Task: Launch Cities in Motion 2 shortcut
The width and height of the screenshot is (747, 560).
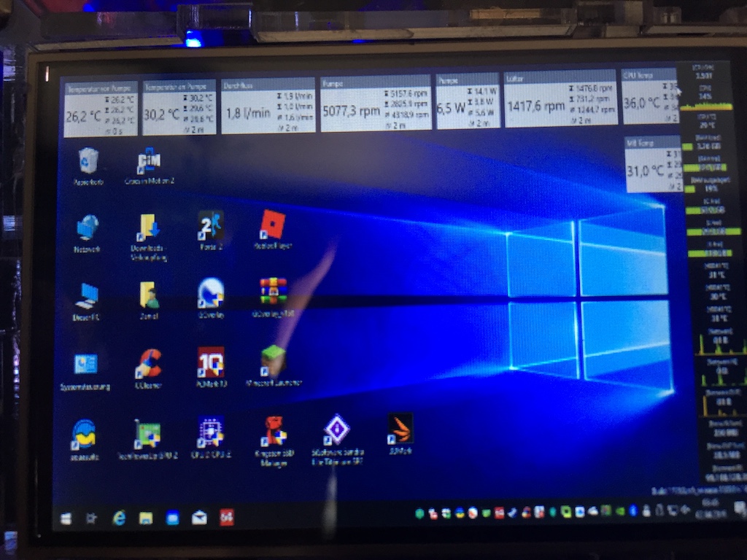Action: tap(149, 166)
